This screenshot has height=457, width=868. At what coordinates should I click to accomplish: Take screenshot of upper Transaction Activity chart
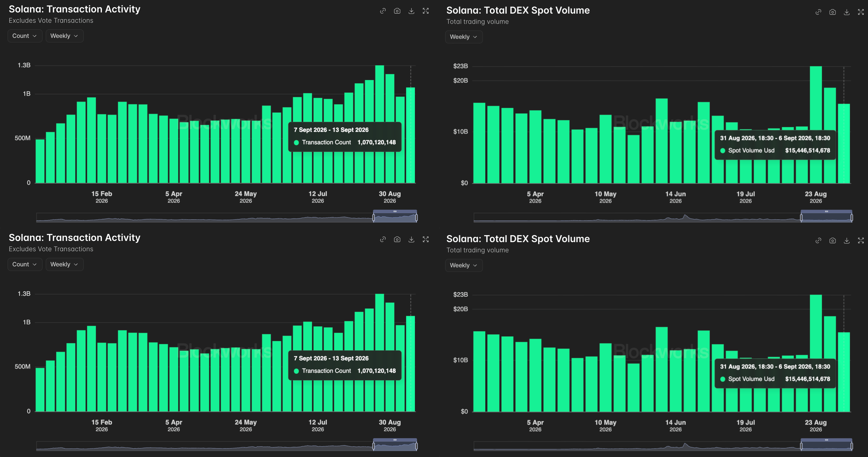point(397,11)
